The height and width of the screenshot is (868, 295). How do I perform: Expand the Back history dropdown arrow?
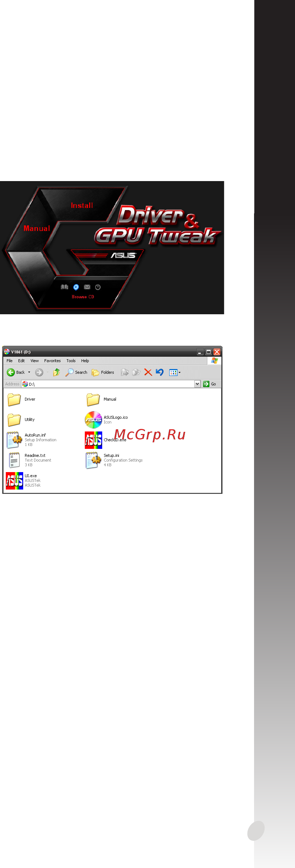(29, 372)
